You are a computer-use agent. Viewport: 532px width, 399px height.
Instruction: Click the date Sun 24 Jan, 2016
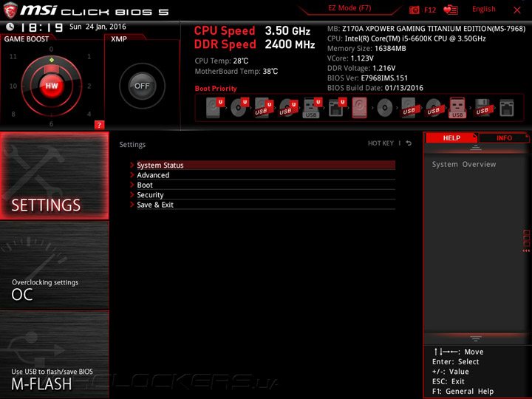98,27
